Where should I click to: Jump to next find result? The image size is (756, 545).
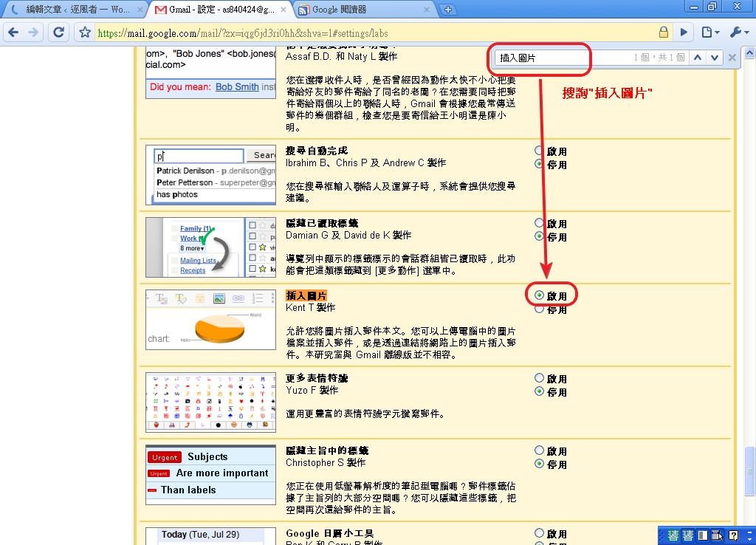coord(714,58)
